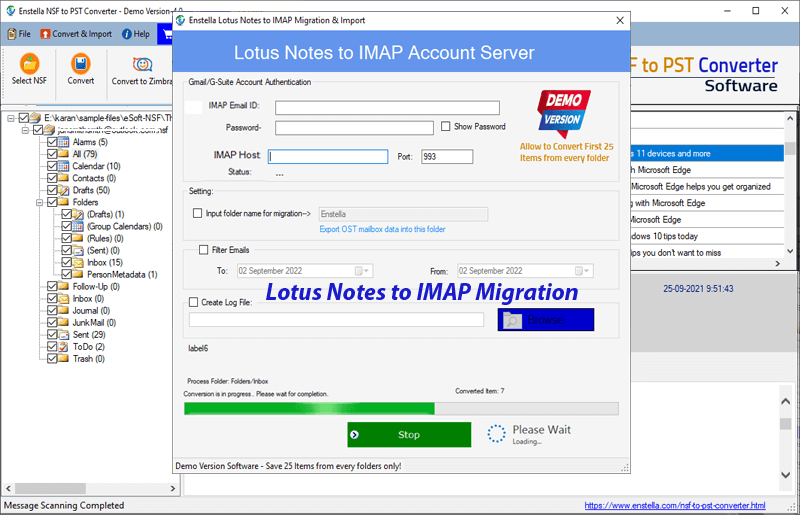This screenshot has height=515, width=800.
Task: Click the Demo Version badge
Action: click(564, 113)
